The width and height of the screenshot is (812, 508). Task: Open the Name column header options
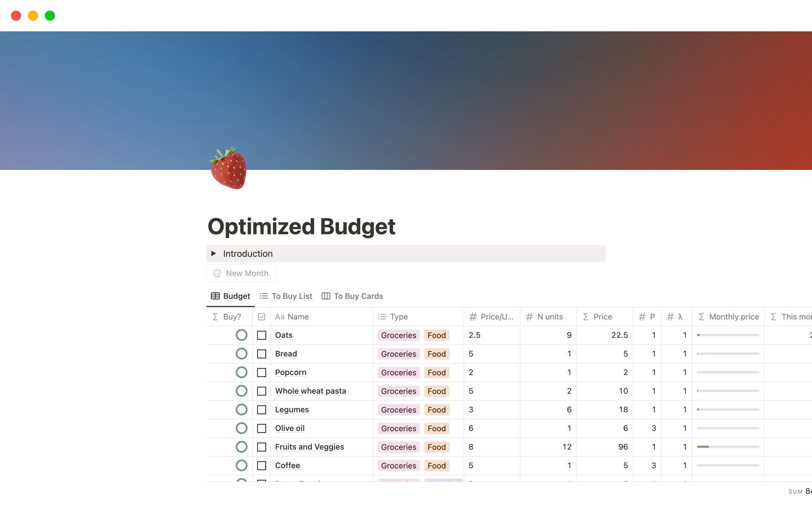[321, 317]
